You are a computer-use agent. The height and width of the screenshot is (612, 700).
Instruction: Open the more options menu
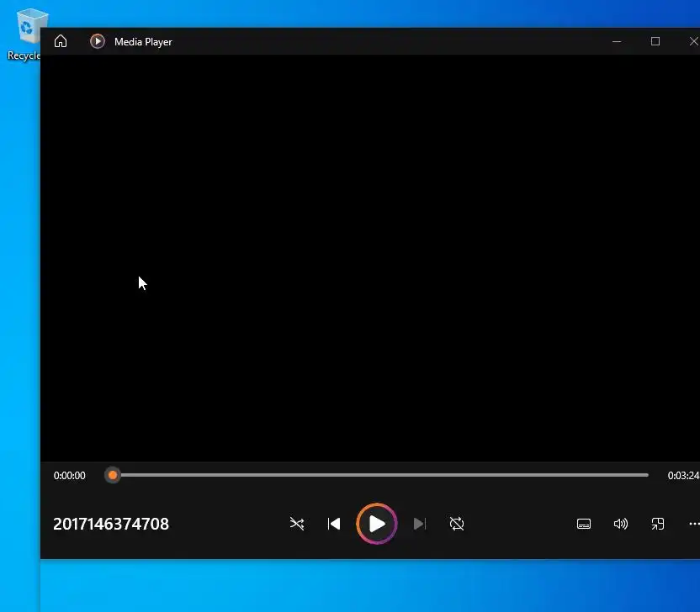point(694,524)
